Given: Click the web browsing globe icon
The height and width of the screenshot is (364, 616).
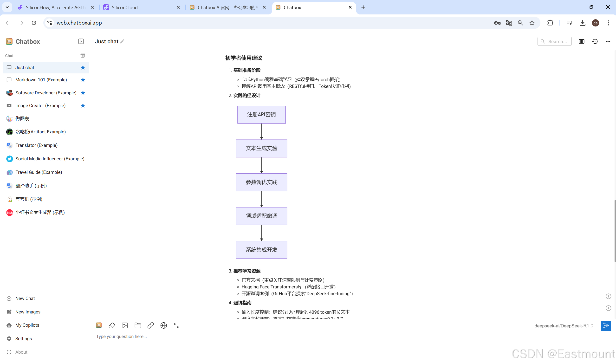Looking at the screenshot, I should point(163,325).
